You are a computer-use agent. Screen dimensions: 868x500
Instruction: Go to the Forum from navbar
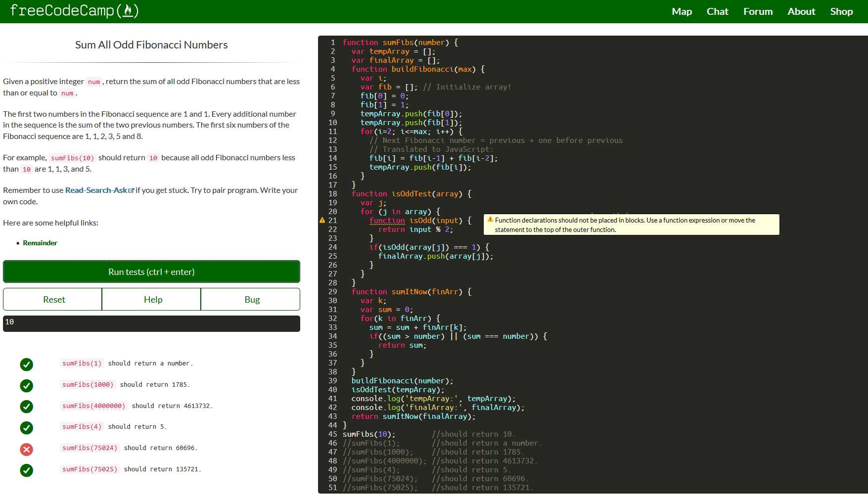pyautogui.click(x=758, y=11)
